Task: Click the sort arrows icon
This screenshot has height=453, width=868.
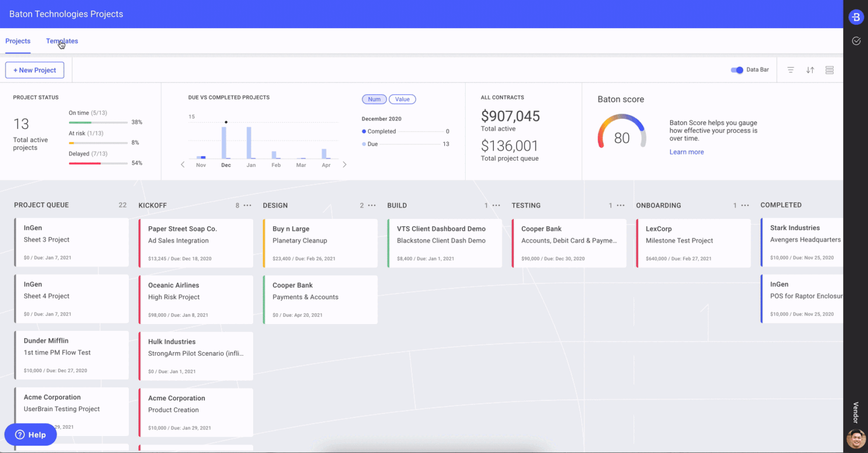Action: point(810,70)
